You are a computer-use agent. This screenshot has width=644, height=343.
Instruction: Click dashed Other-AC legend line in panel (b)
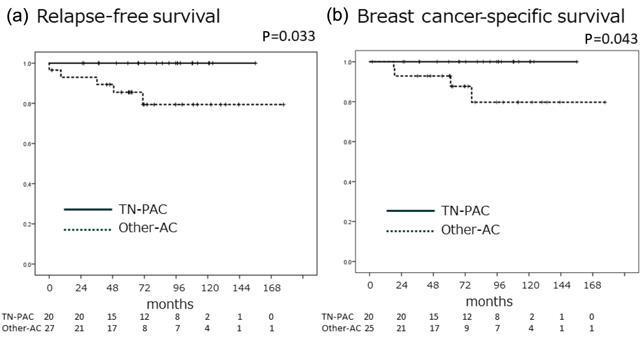point(410,231)
